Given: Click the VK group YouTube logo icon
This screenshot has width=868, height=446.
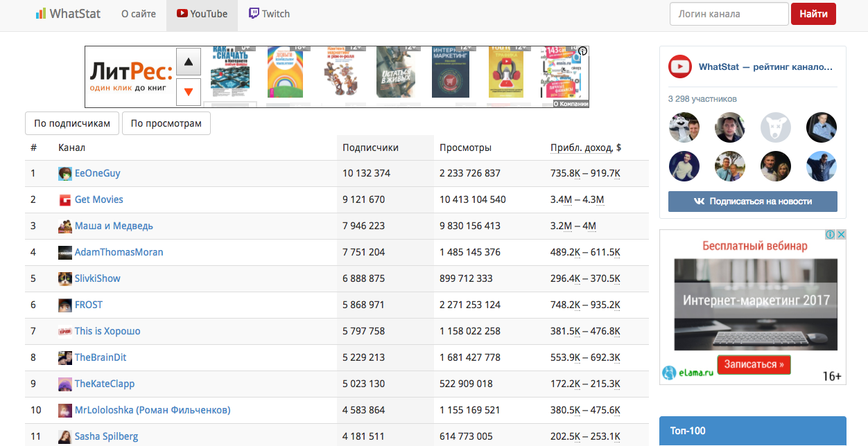Looking at the screenshot, I should (x=680, y=67).
